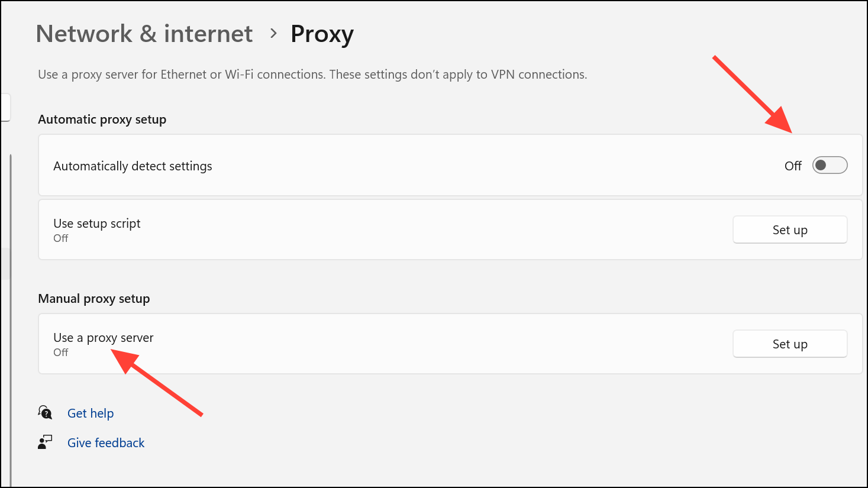Viewport: 868px width, 488px height.
Task: Click the Off status under Use setup script
Action: point(61,238)
